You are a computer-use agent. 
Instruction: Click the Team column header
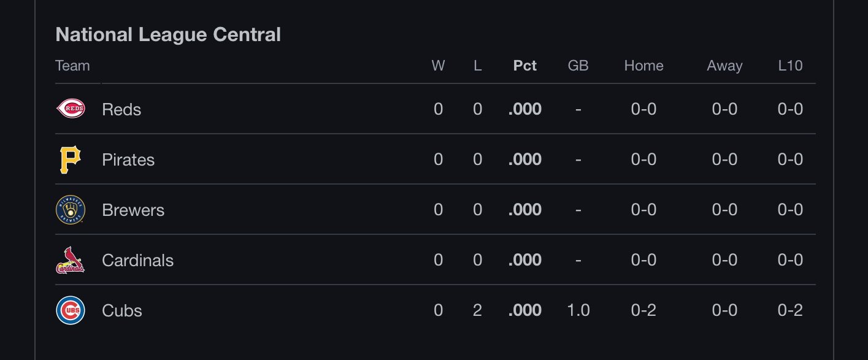point(72,66)
